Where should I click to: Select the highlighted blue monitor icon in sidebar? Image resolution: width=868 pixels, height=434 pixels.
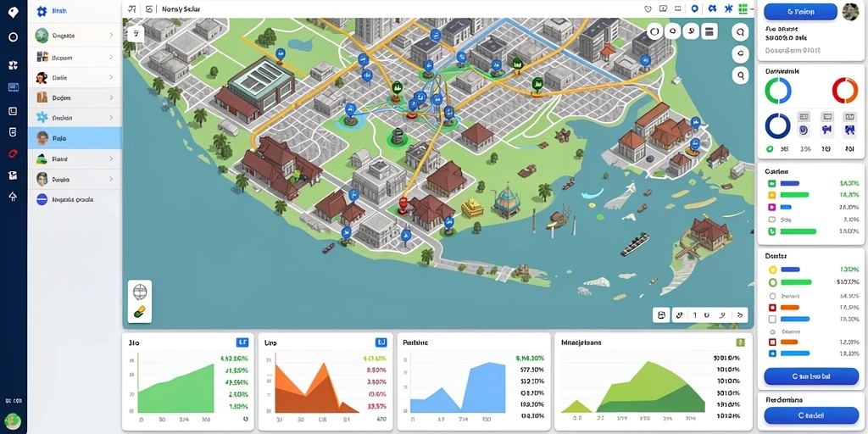(14, 87)
